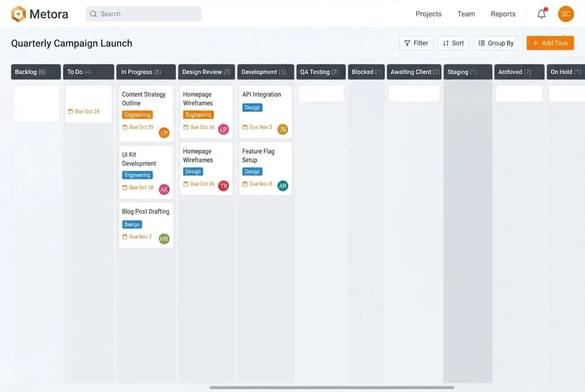
Task: Select the Design Review column header
Action: (206, 72)
